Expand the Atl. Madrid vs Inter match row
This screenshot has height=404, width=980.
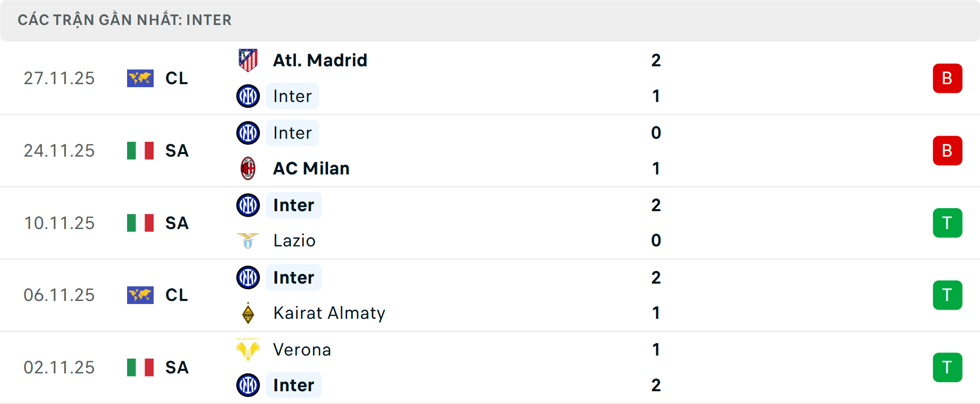click(x=490, y=78)
